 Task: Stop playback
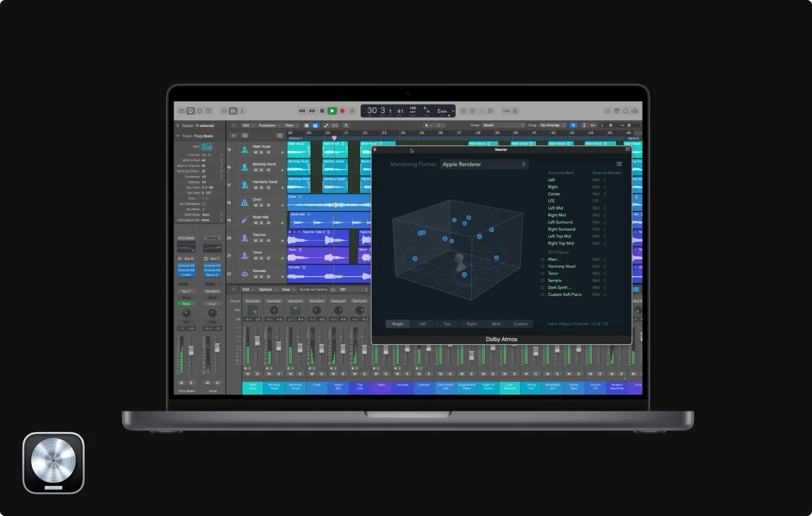click(322, 111)
